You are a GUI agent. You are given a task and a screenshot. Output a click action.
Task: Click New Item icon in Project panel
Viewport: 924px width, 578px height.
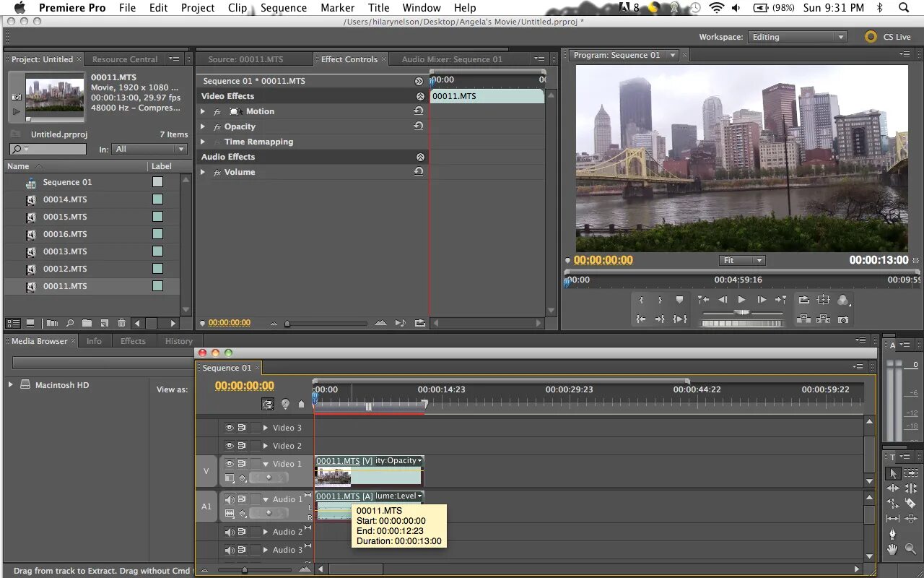(x=104, y=323)
